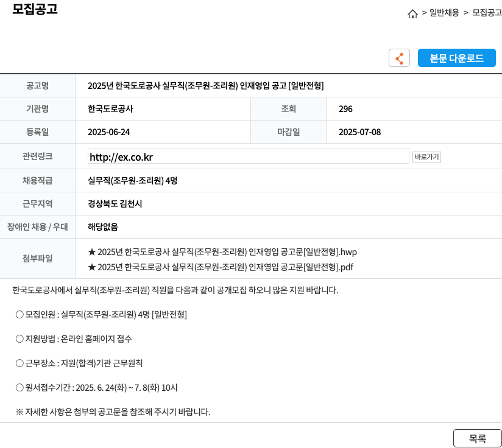Click the 기관명 row label
Screen dimensions: 502x448
(x=37, y=109)
